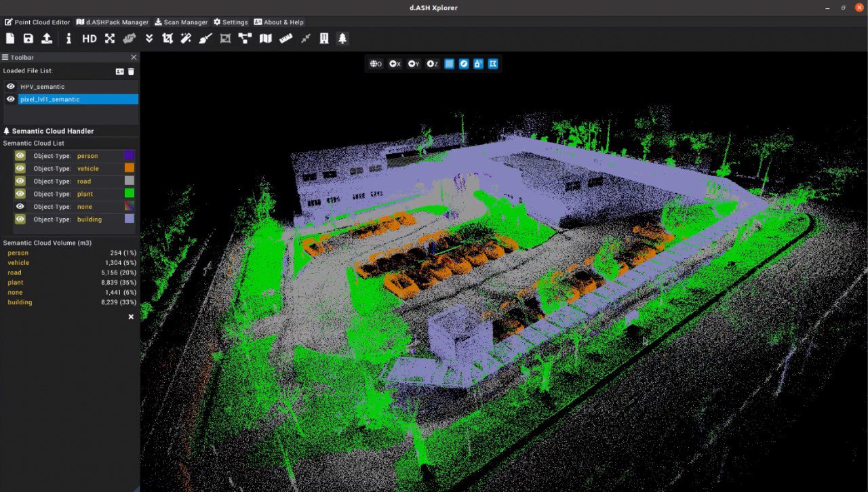This screenshot has height=492, width=868.
Task: Click the ID card icon beside Loaded File List
Action: click(119, 71)
